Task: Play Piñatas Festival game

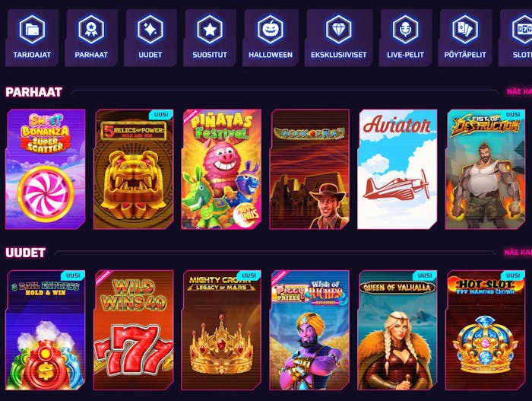Action: pos(221,169)
